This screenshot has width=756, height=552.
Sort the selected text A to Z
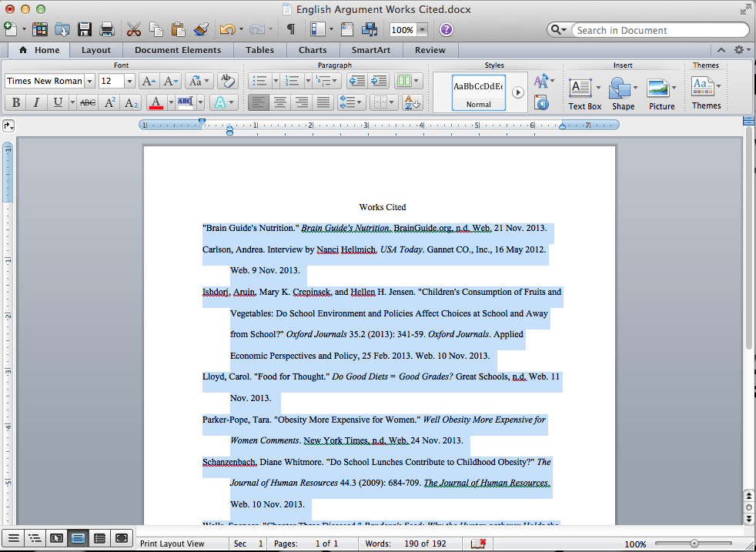click(412, 102)
